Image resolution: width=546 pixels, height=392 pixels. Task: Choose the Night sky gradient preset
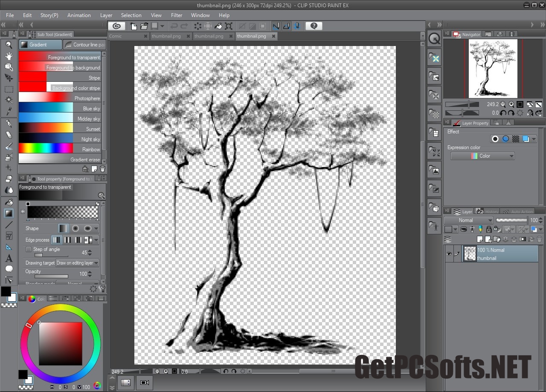click(60, 139)
